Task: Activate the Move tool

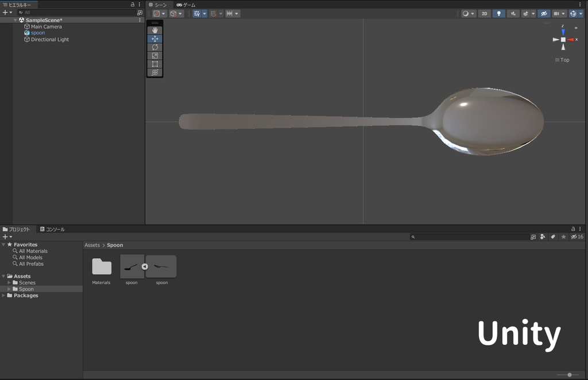Action: (154, 38)
